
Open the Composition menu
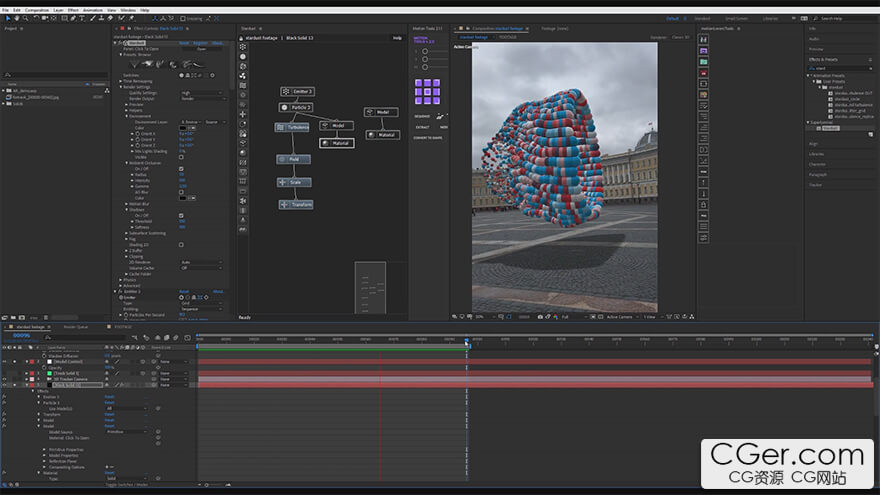pos(36,10)
